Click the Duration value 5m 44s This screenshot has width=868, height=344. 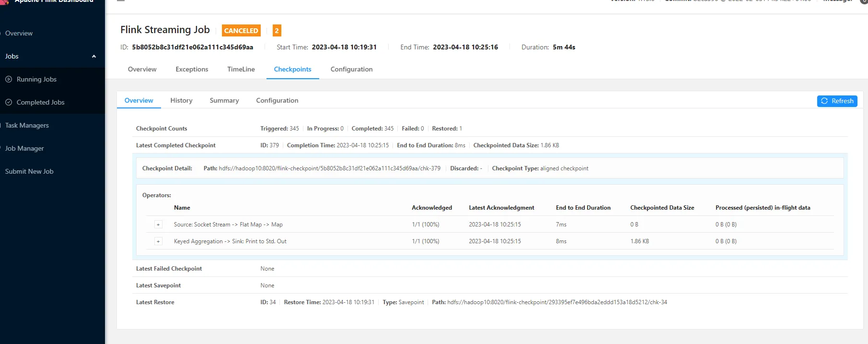coord(564,47)
